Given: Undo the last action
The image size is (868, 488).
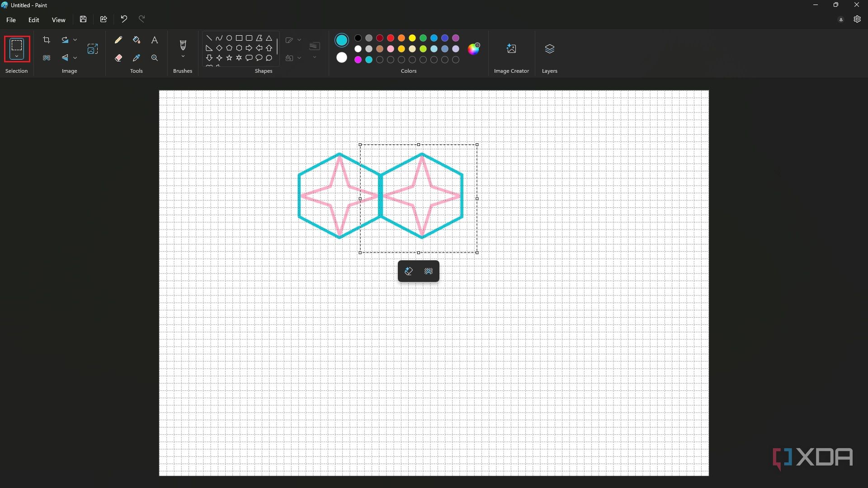Looking at the screenshot, I should click(124, 19).
